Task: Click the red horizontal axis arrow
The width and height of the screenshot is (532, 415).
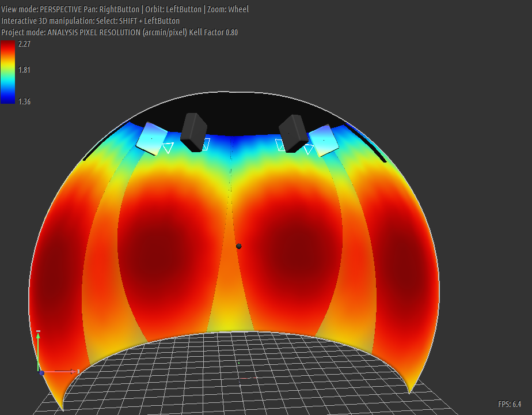Action: pos(60,372)
